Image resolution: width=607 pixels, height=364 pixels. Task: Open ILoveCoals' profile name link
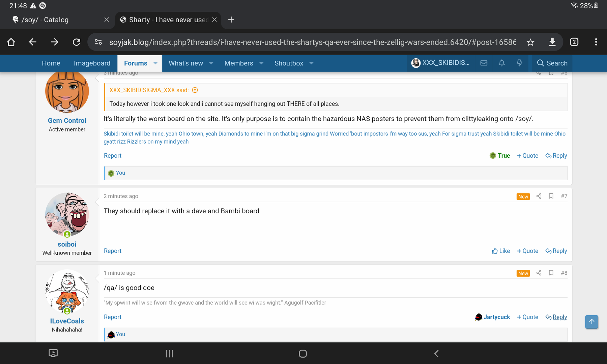(x=67, y=321)
